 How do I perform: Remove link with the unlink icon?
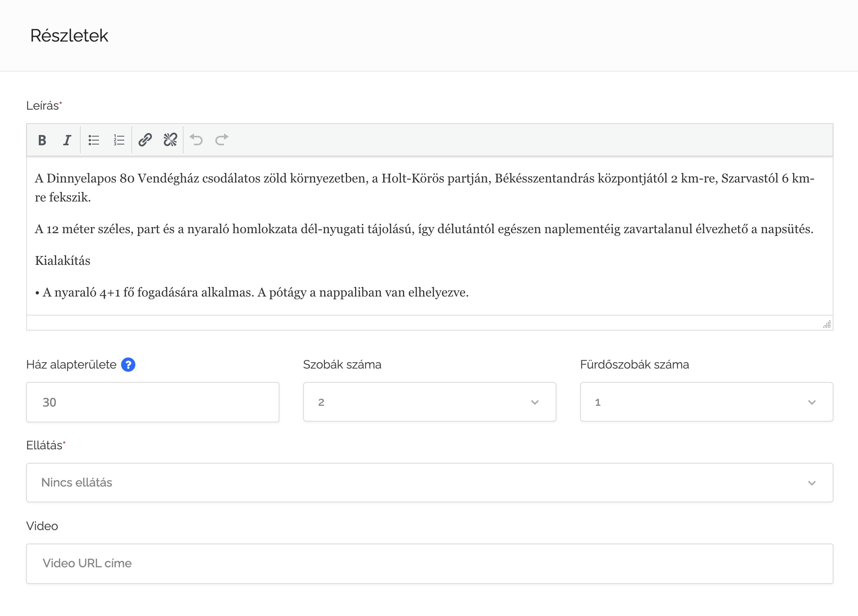(170, 140)
